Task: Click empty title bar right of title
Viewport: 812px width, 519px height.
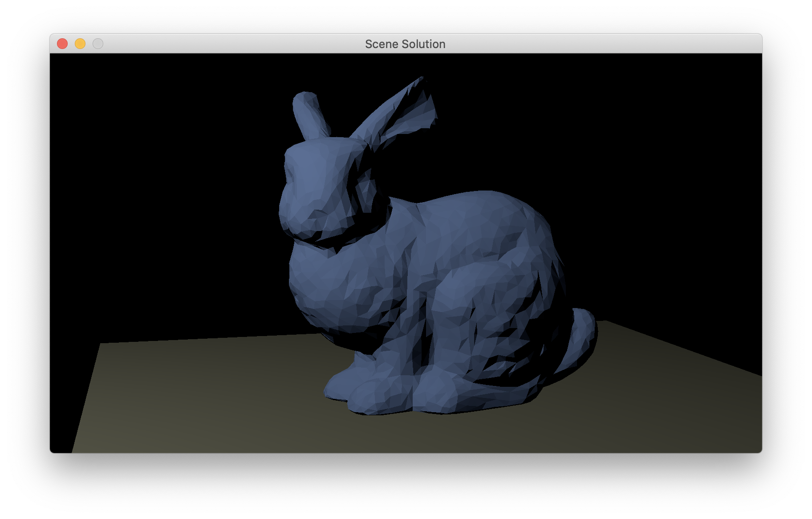Action: (601, 44)
